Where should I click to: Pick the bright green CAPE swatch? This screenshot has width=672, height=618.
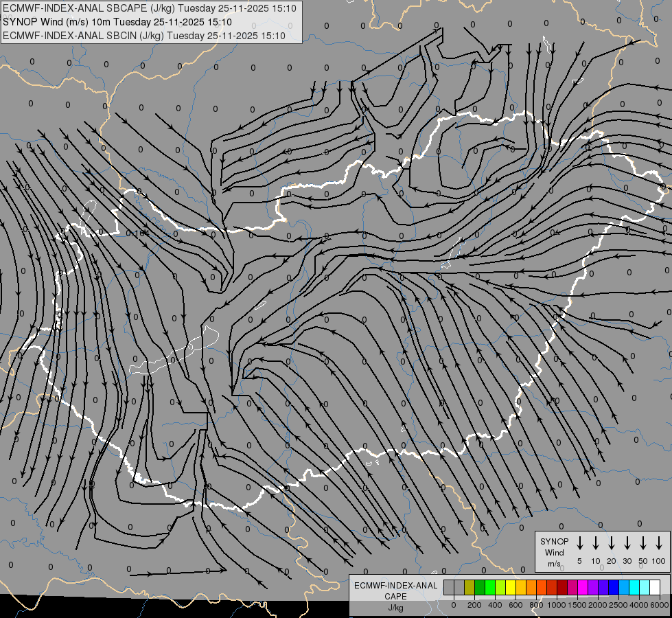point(490,587)
